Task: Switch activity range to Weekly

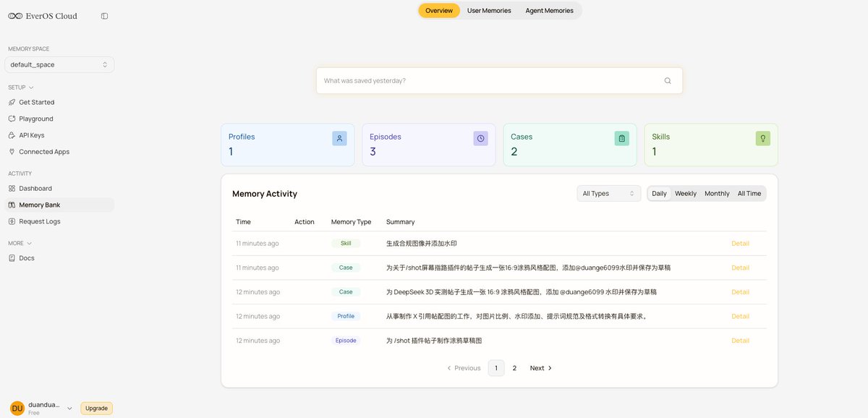Action: point(686,194)
